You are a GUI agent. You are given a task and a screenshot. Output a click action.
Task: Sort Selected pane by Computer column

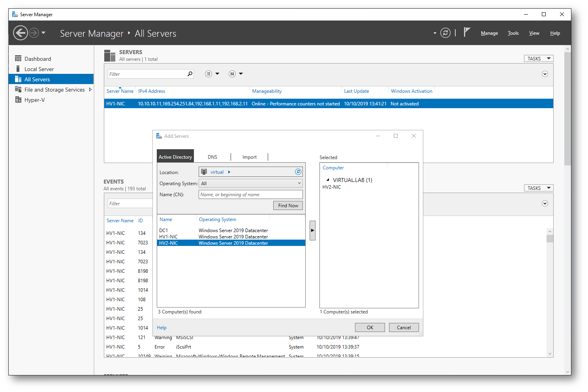(333, 168)
